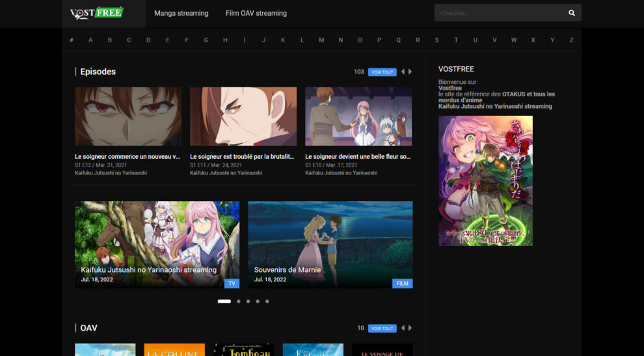This screenshot has height=356, width=644.
Task: Filter anime by letter N
Action: pyautogui.click(x=340, y=40)
